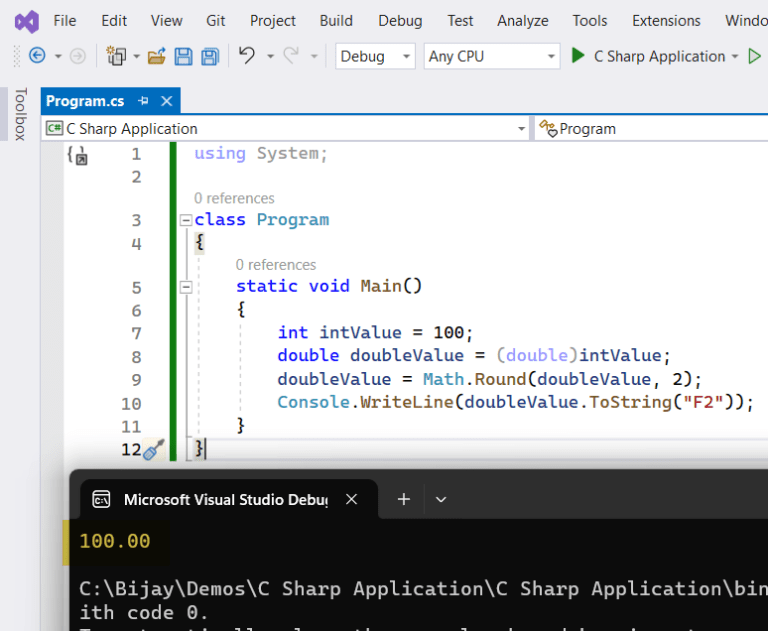Click the New Project toolbar icon

116,56
